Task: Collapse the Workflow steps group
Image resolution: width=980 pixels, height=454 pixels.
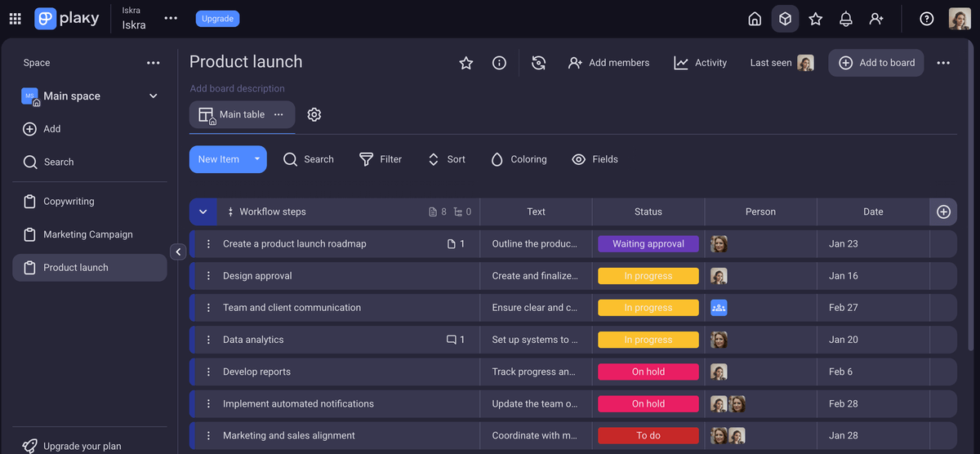Action: click(203, 211)
